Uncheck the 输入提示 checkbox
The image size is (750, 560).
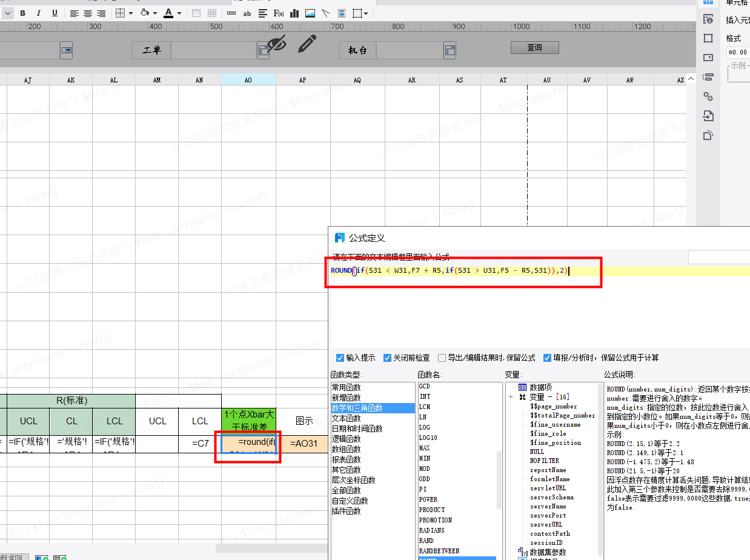pyautogui.click(x=340, y=358)
